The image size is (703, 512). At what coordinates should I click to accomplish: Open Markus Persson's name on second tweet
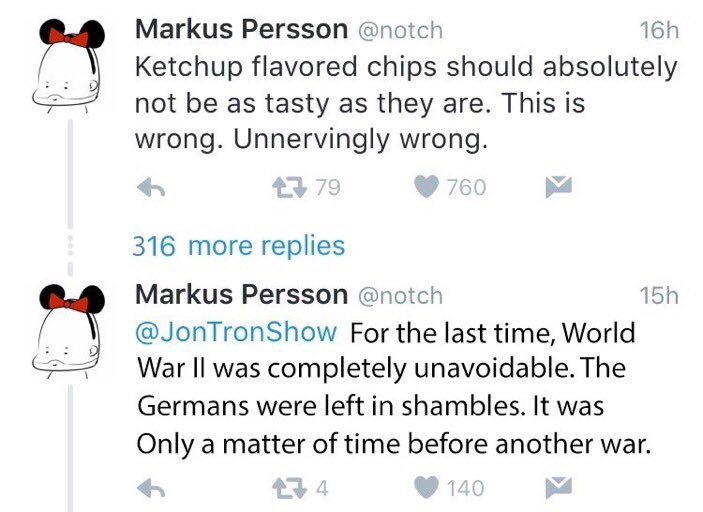[x=241, y=295]
